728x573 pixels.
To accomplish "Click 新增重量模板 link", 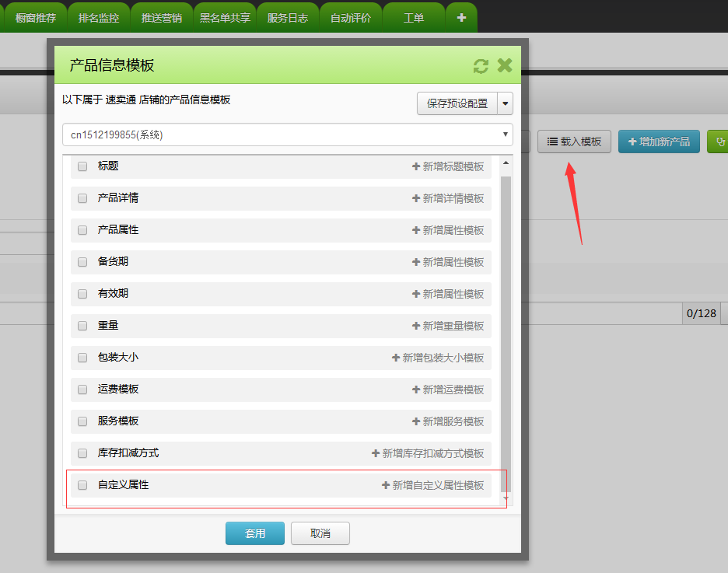I will click(x=448, y=326).
